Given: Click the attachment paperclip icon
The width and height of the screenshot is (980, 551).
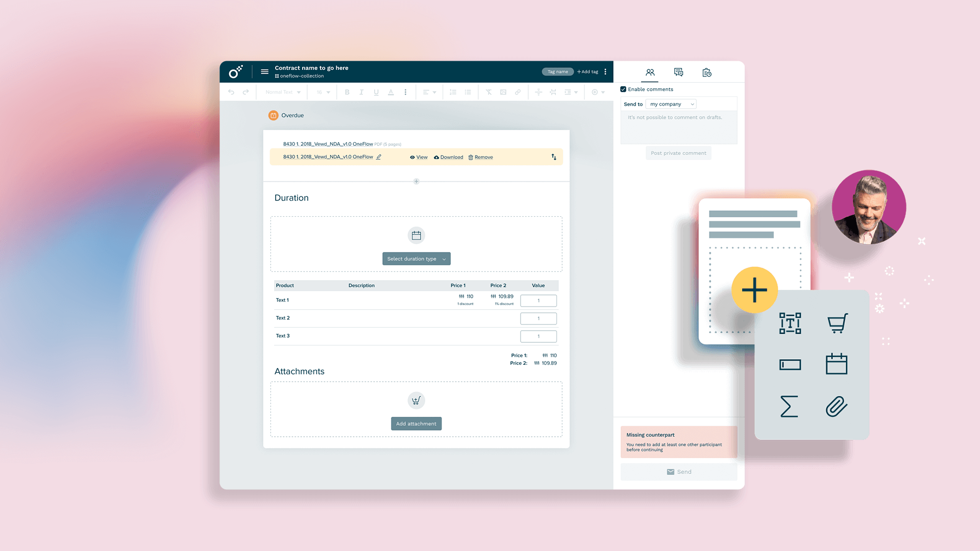Looking at the screenshot, I should pyautogui.click(x=837, y=406).
